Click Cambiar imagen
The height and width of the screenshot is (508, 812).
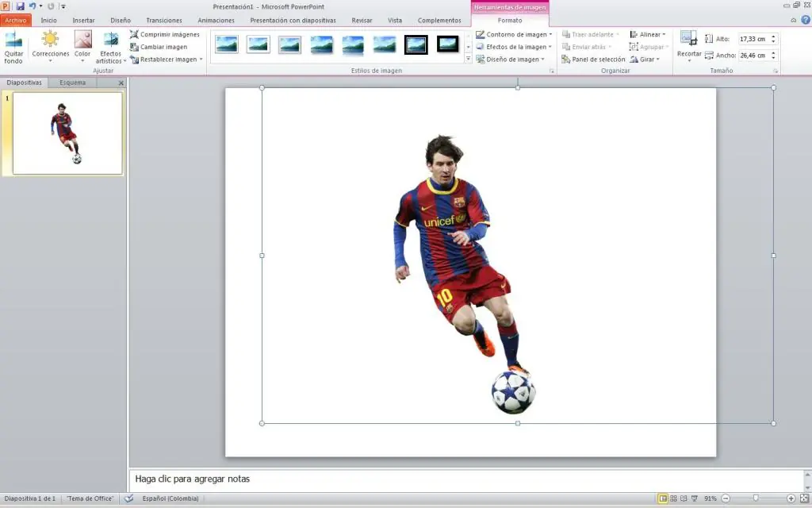point(159,47)
